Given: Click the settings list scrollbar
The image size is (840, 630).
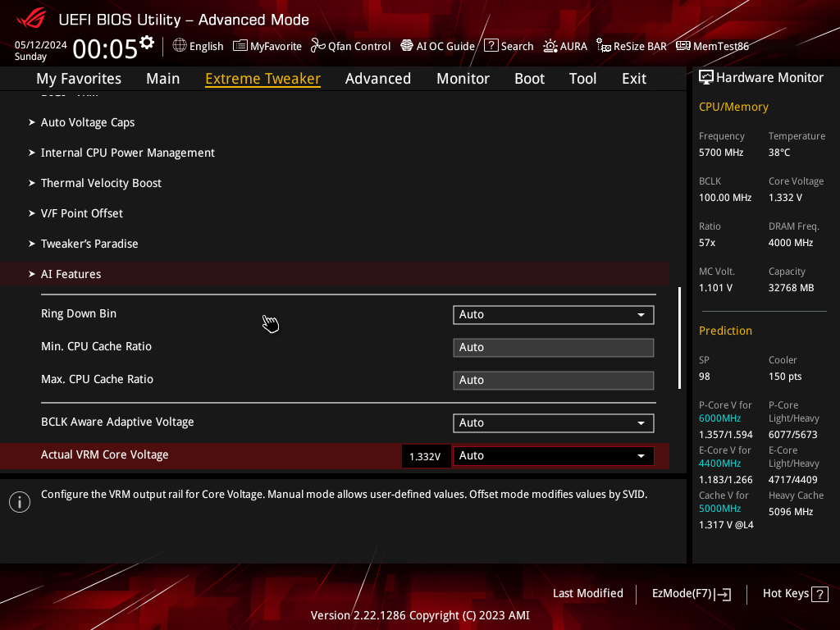Looking at the screenshot, I should pyautogui.click(x=679, y=338).
